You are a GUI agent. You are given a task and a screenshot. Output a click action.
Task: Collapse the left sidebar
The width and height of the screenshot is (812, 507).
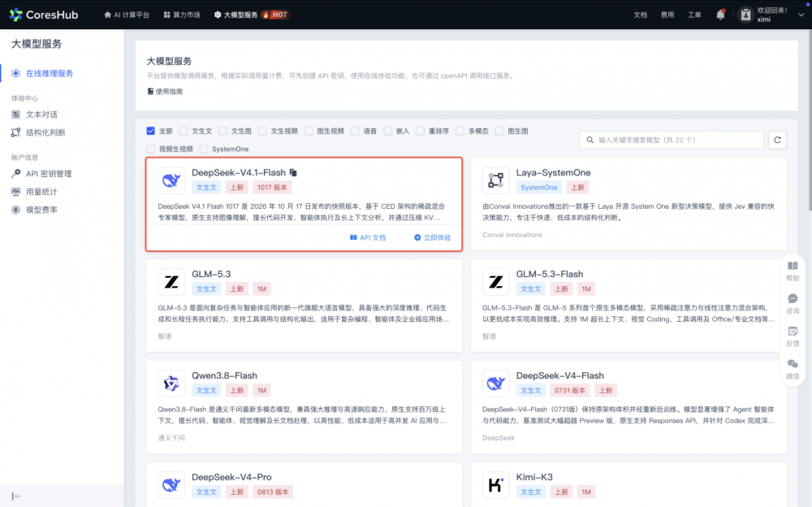tap(16, 496)
